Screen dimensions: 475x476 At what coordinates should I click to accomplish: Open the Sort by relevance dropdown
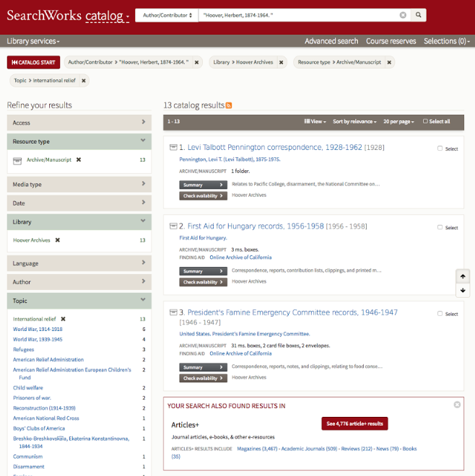(354, 121)
